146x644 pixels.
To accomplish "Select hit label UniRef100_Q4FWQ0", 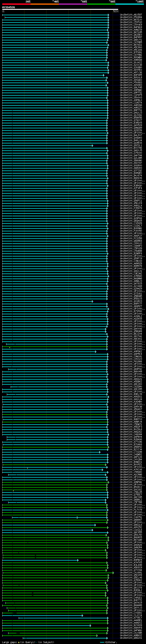I will click(131, 630).
